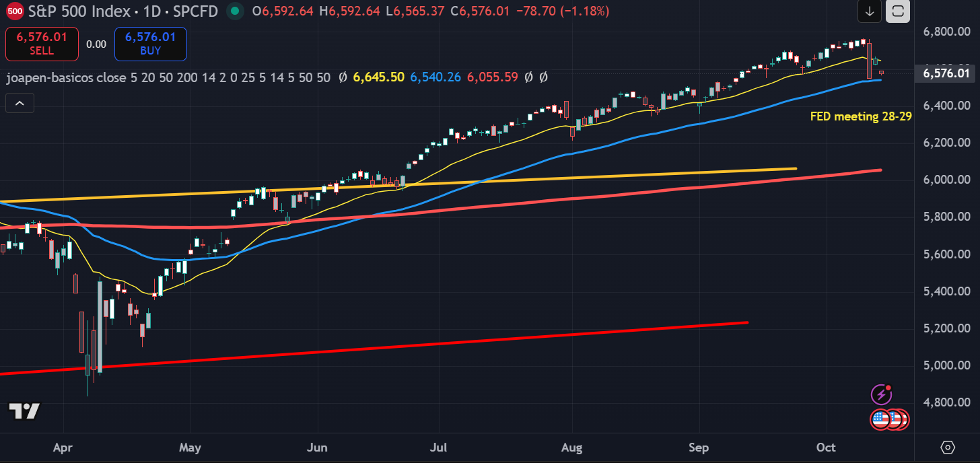Click the TradingView logo on the chart
Screen dimensions: 980x463
[x=24, y=411]
